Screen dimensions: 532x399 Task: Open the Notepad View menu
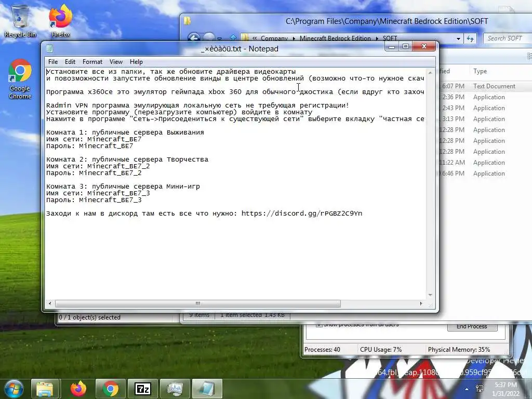pos(116,62)
